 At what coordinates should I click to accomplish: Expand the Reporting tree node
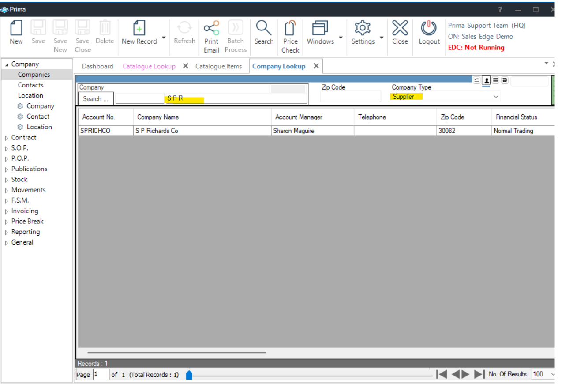[7, 233]
